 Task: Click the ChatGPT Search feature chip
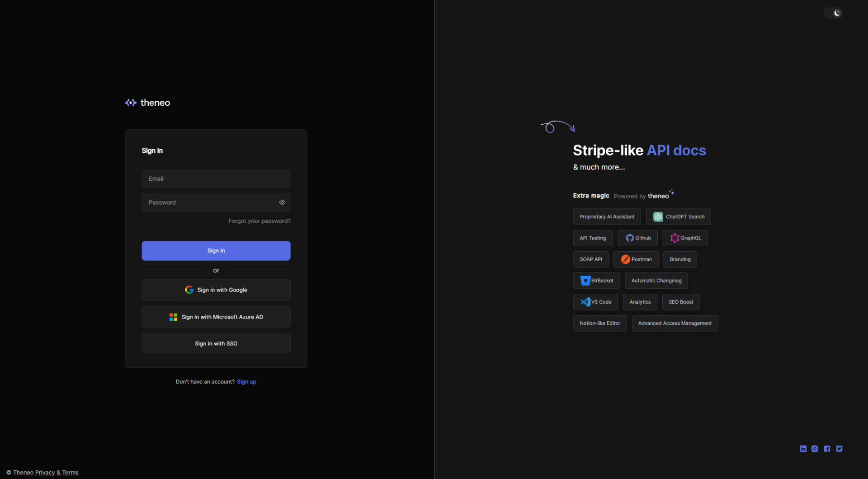point(678,217)
